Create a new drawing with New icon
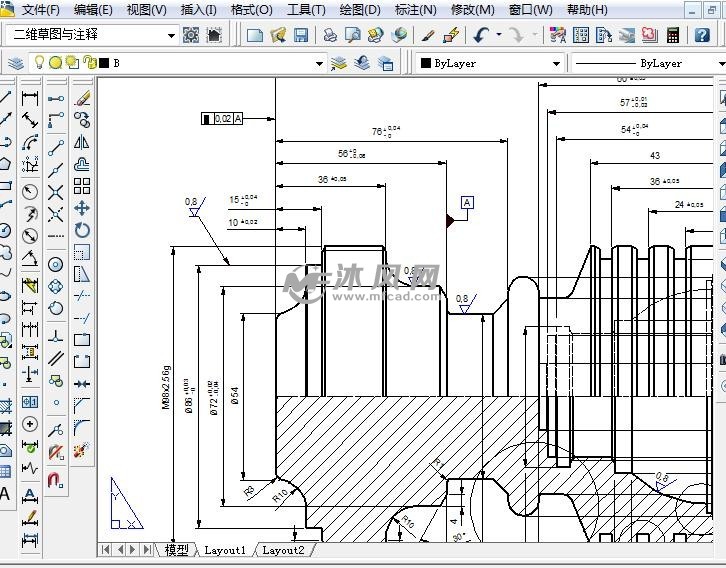The width and height of the screenshot is (726, 568). tap(255, 35)
